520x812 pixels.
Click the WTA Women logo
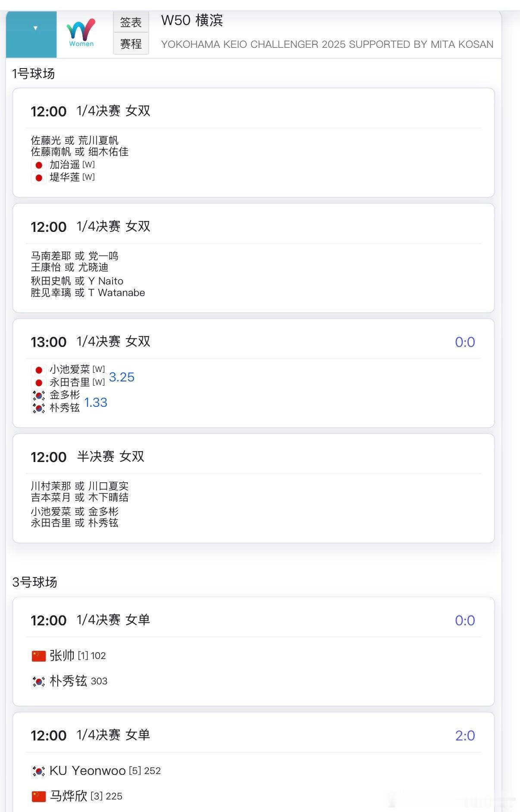[81, 33]
